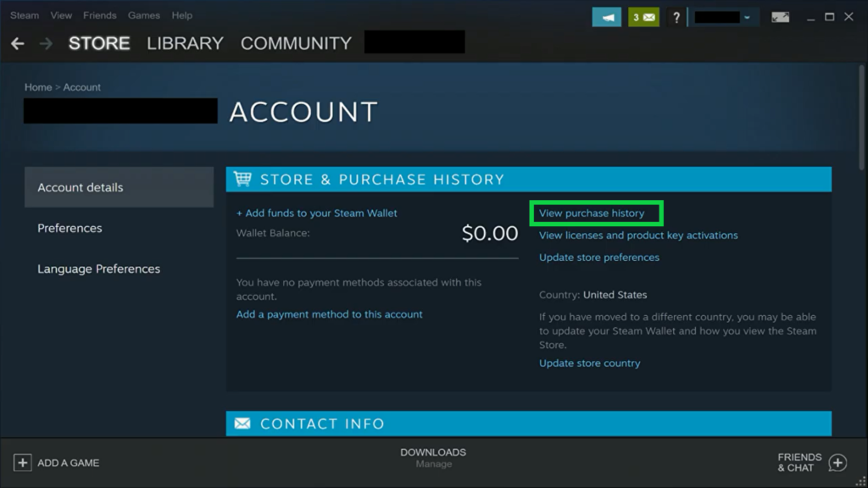Click the Home breadcrumb link
The width and height of the screenshot is (868, 488).
coord(38,87)
